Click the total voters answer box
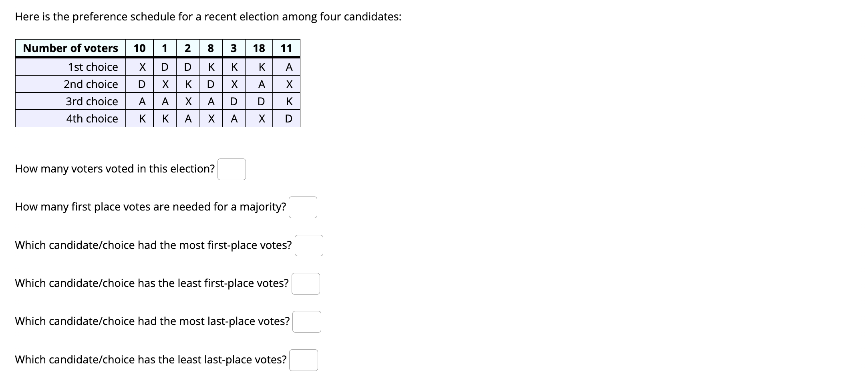Screen dimensions: 868x381 pos(232,169)
